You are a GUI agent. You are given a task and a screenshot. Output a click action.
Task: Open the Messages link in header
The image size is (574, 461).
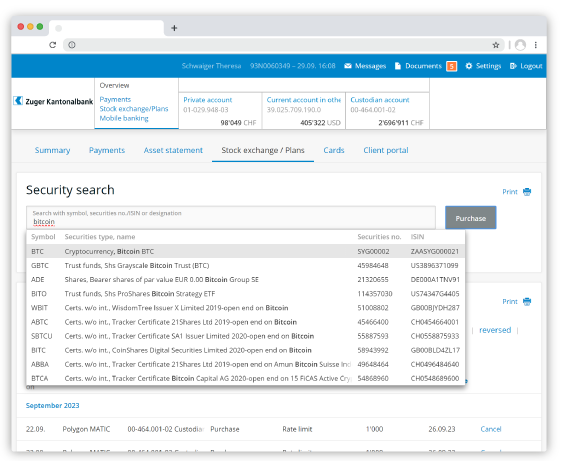coord(370,66)
